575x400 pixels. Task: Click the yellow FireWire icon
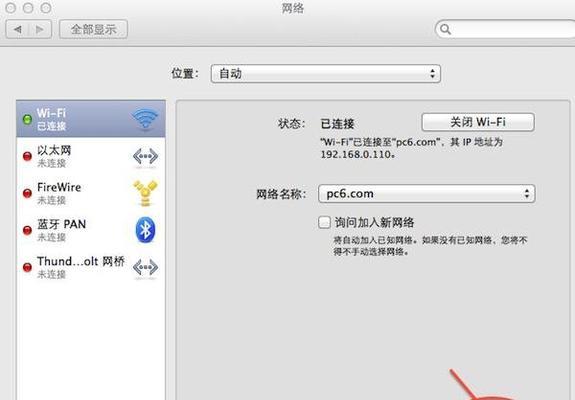click(146, 192)
